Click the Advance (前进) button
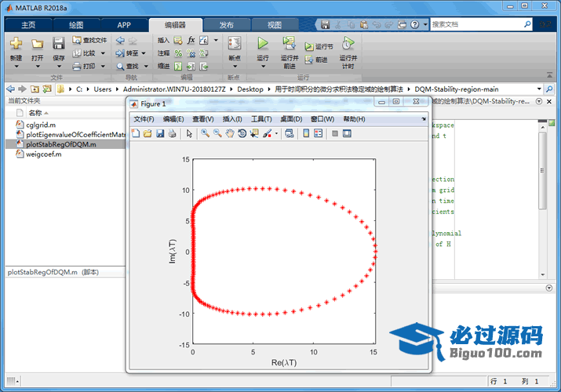 tap(316, 60)
